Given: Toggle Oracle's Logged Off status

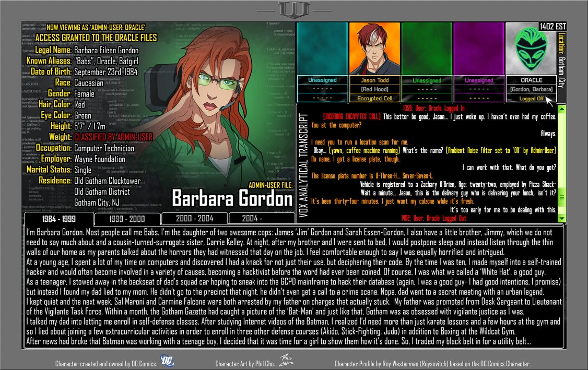Looking at the screenshot, I should point(532,98).
